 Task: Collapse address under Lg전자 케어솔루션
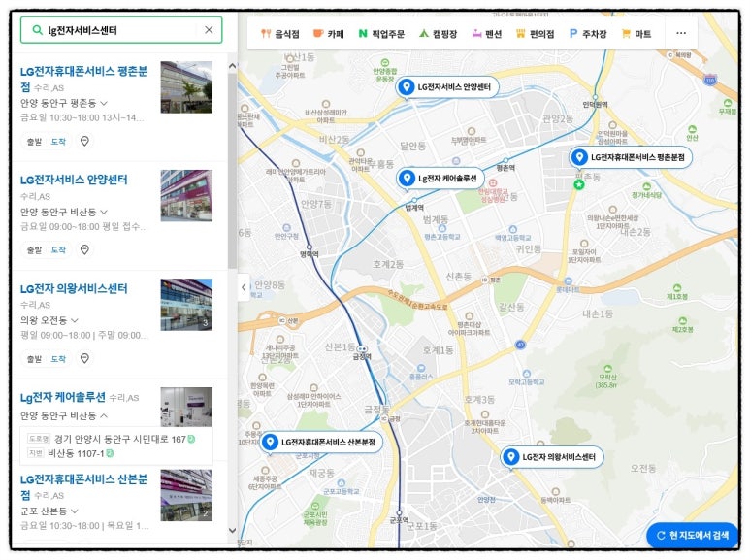[x=64, y=415]
